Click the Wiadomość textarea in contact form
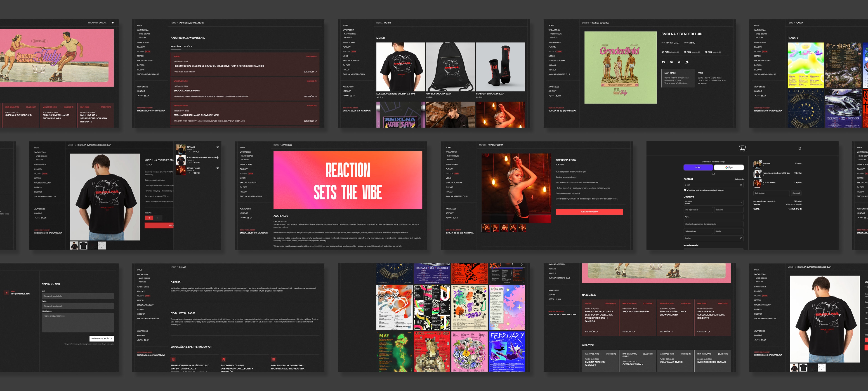The width and height of the screenshot is (868, 391). (78, 323)
